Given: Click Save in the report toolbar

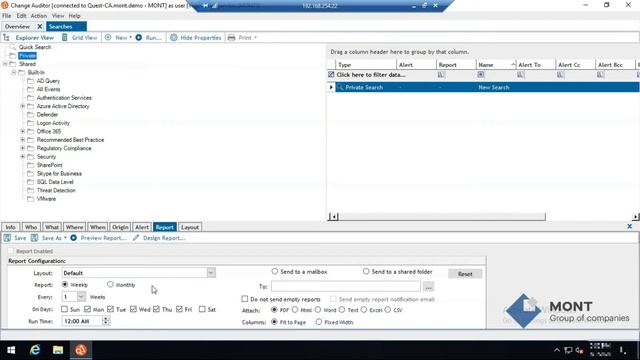Looking at the screenshot, I should (x=15, y=238).
